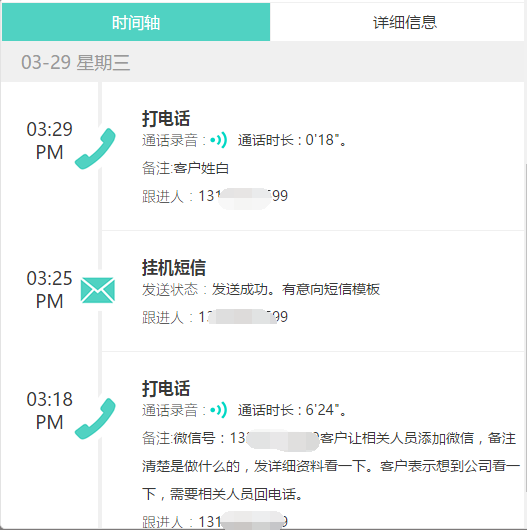Click the 03:18 PM timestamp

coord(50,410)
